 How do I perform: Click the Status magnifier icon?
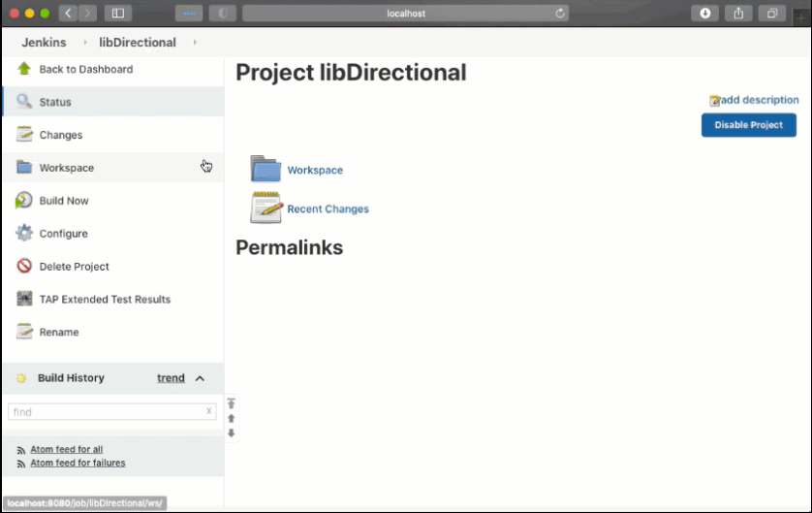pos(24,102)
